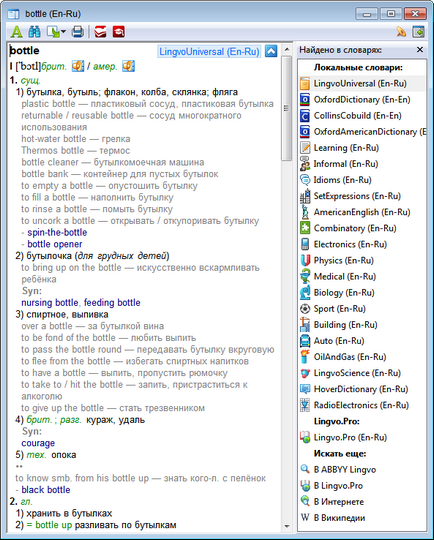Click the yellow pin icon in toolbar
This screenshot has height=540, width=434.
[x=401, y=32]
